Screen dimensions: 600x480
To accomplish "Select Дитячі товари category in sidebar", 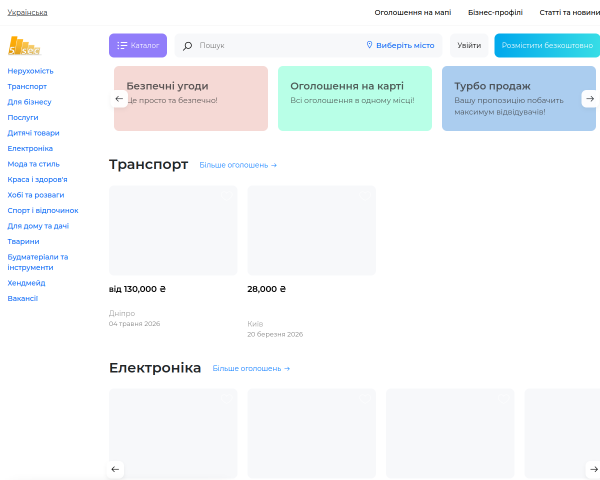I will (33, 133).
